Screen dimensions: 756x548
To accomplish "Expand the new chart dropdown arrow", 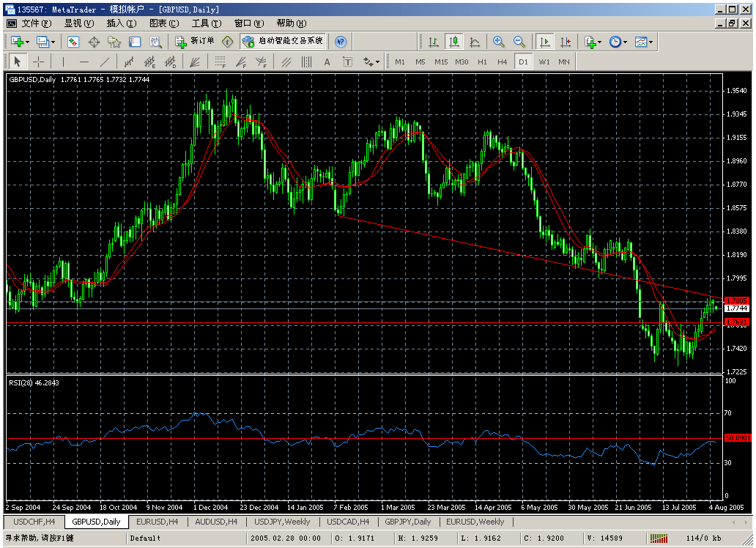I will pos(28,42).
